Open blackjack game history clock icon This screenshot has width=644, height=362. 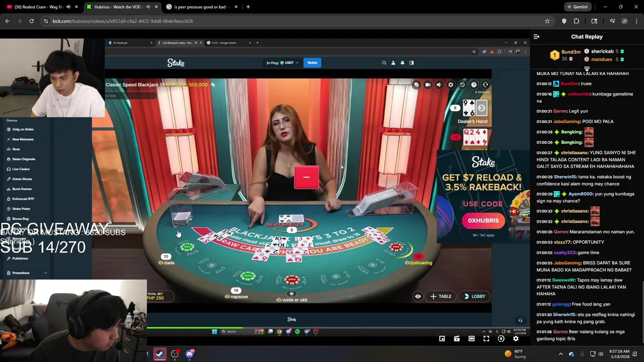pyautogui.click(x=462, y=85)
